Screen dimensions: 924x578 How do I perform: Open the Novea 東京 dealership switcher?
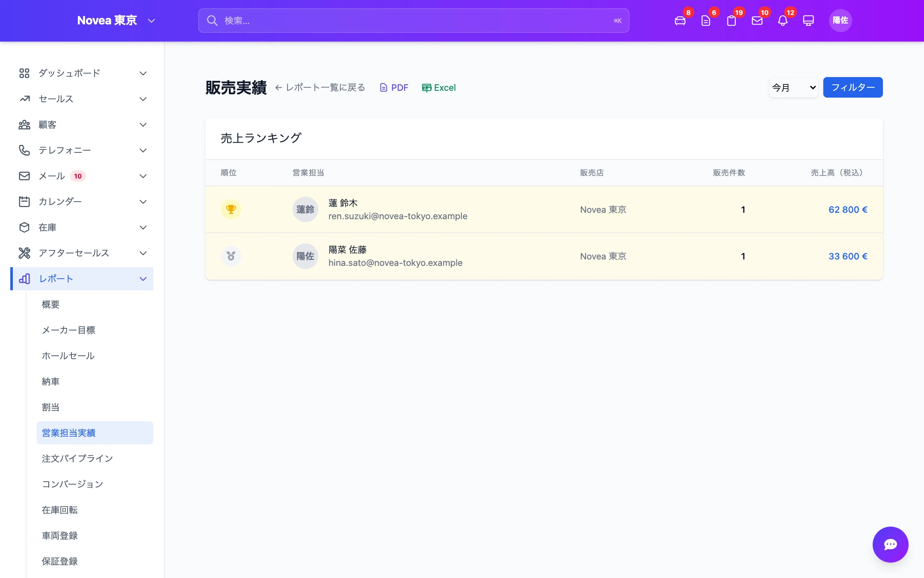click(x=116, y=21)
